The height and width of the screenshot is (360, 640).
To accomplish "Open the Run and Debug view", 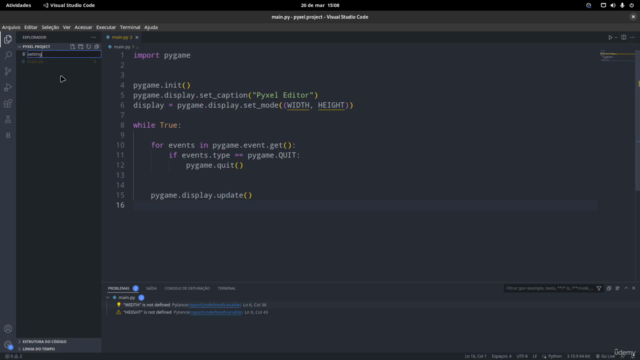I will (8, 87).
